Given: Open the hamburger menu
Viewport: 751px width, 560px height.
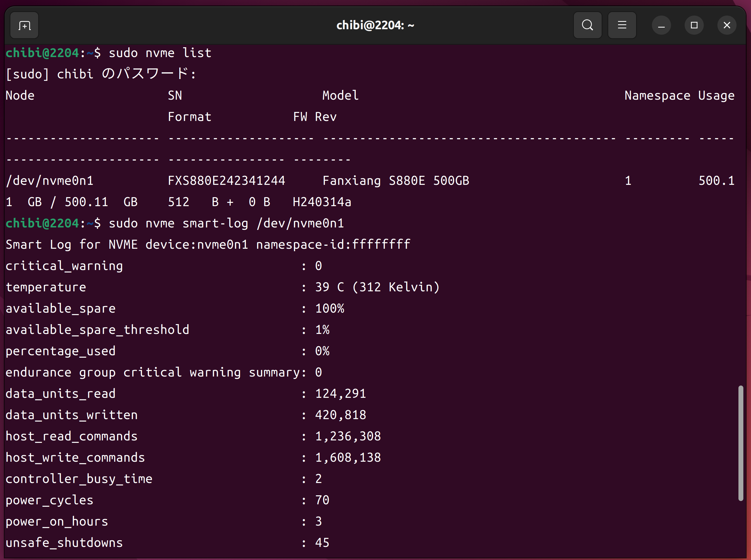Looking at the screenshot, I should point(622,25).
